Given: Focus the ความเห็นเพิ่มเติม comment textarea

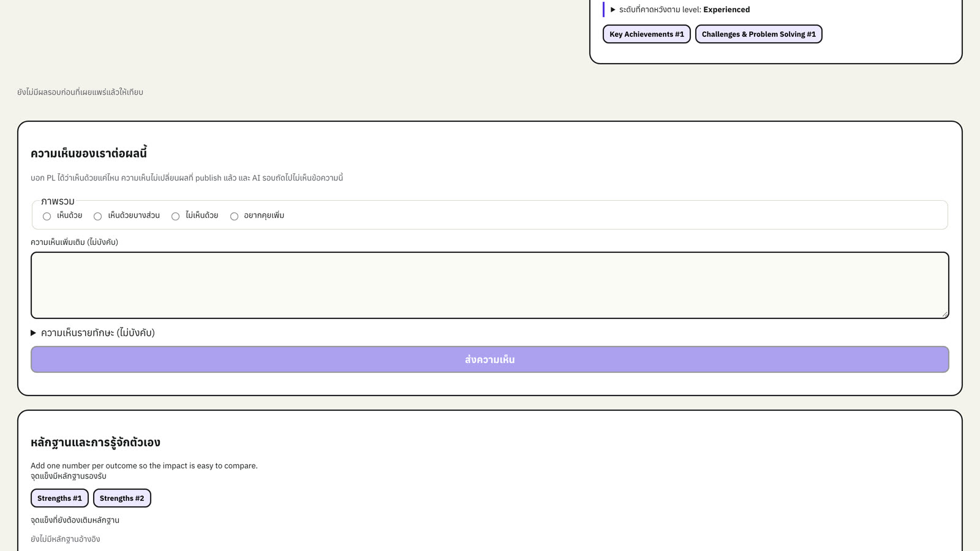Looking at the screenshot, I should coord(490,285).
